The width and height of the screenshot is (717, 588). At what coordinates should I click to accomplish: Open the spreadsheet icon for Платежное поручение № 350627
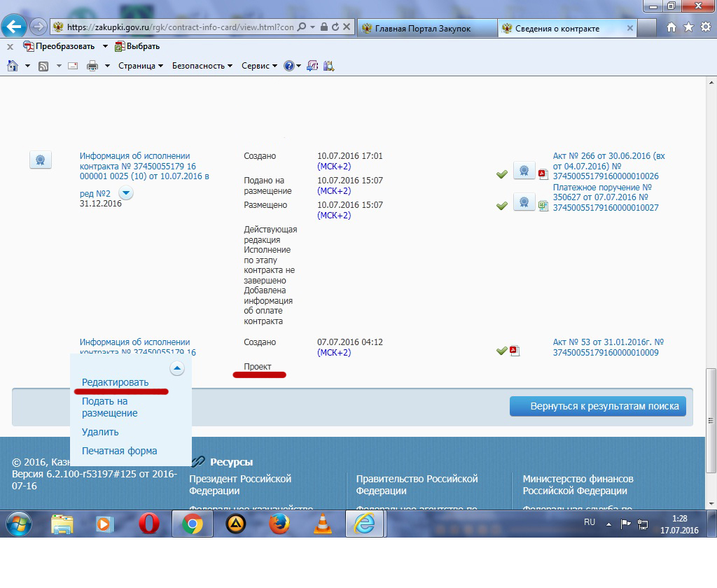click(543, 205)
